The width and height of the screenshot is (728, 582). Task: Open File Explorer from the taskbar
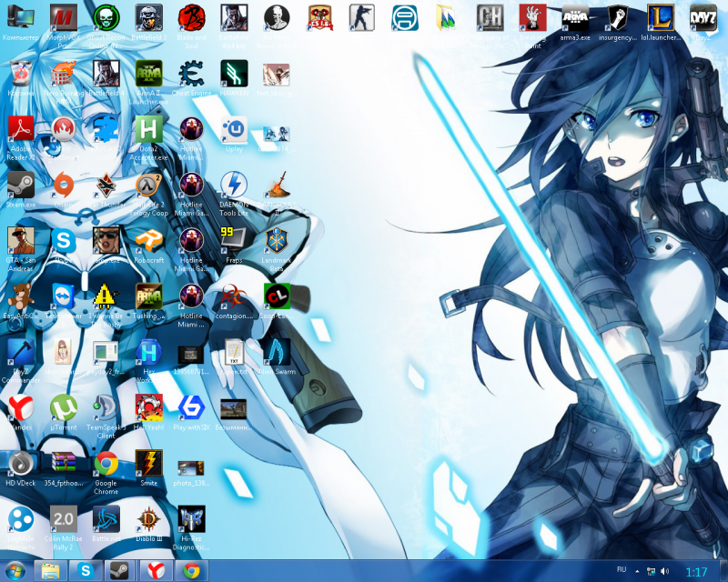click(50, 570)
